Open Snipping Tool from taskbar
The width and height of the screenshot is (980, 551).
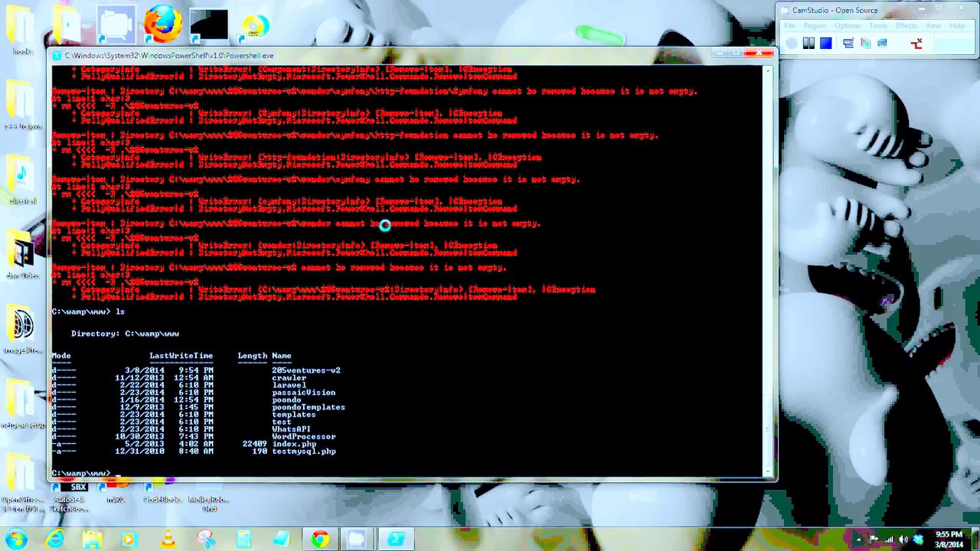pos(205,539)
